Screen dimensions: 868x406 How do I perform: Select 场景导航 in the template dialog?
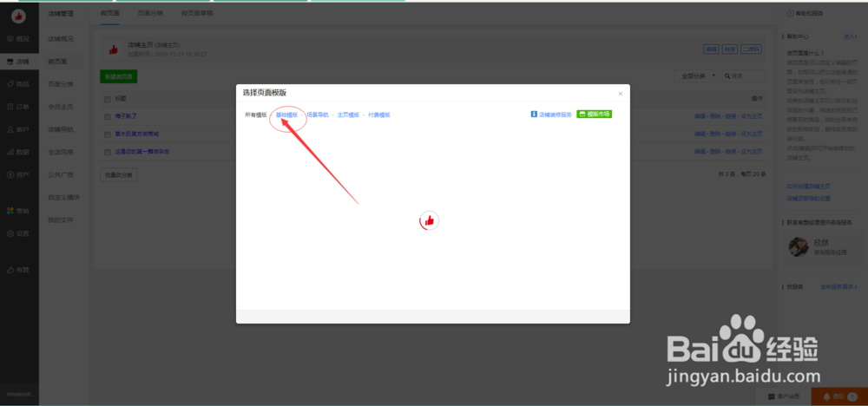click(x=318, y=115)
